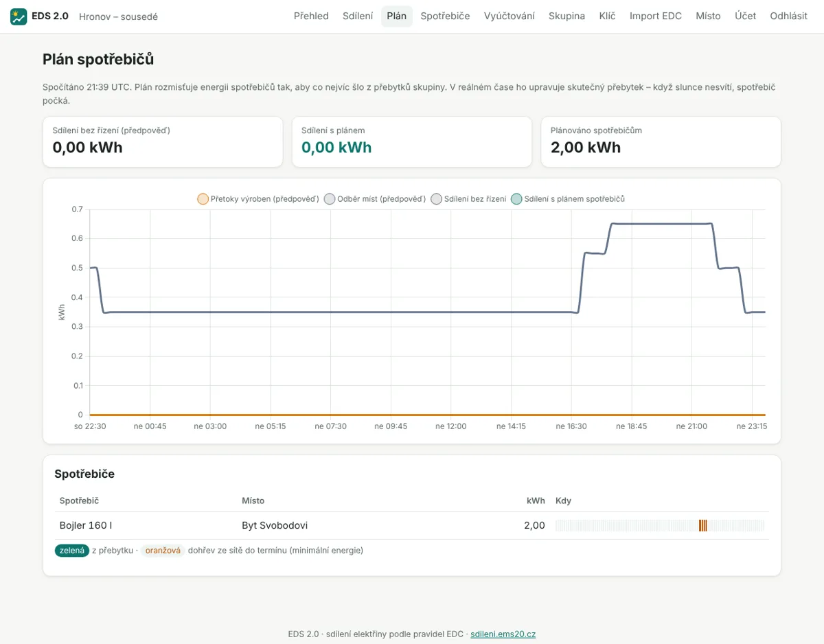
Task: Click the Plánováno spotřebičům summary card
Action: tap(661, 141)
